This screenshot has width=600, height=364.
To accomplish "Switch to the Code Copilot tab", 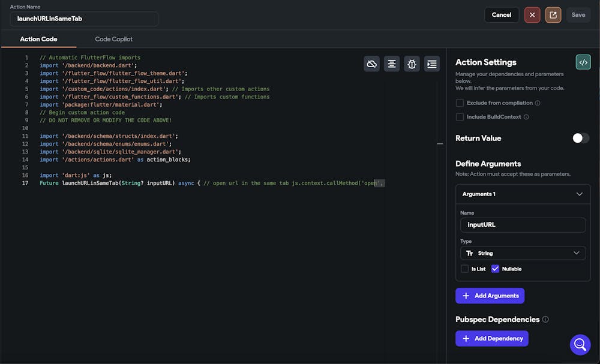I will 114,39.
